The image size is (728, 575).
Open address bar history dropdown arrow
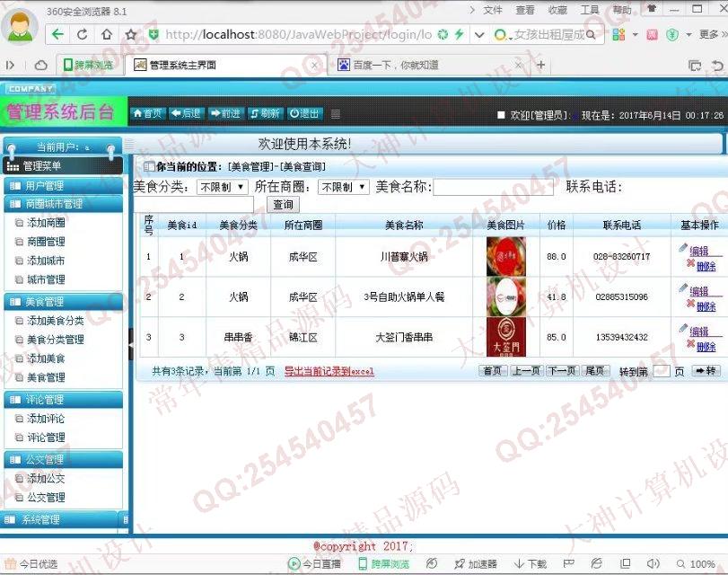pyautogui.click(x=479, y=35)
